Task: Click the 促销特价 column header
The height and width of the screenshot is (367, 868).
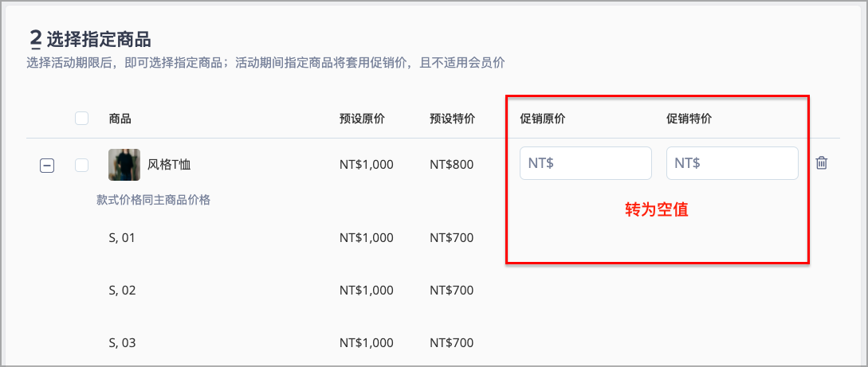Action: (689, 119)
